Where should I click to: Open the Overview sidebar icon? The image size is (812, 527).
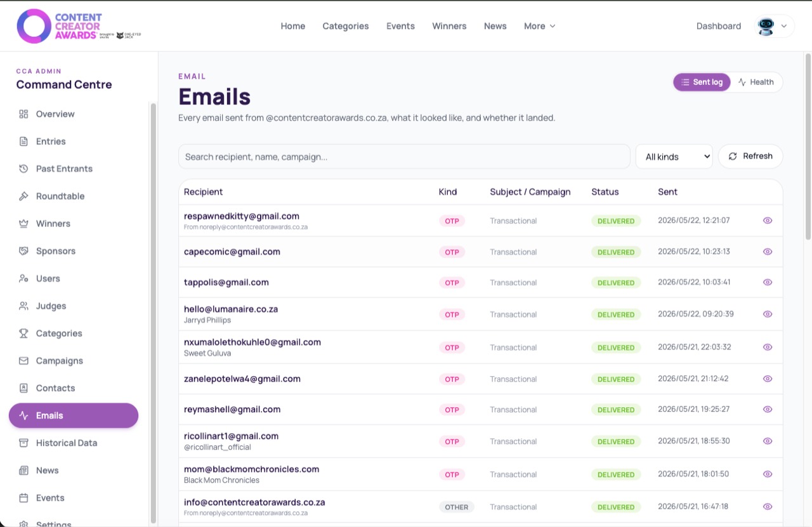click(23, 114)
